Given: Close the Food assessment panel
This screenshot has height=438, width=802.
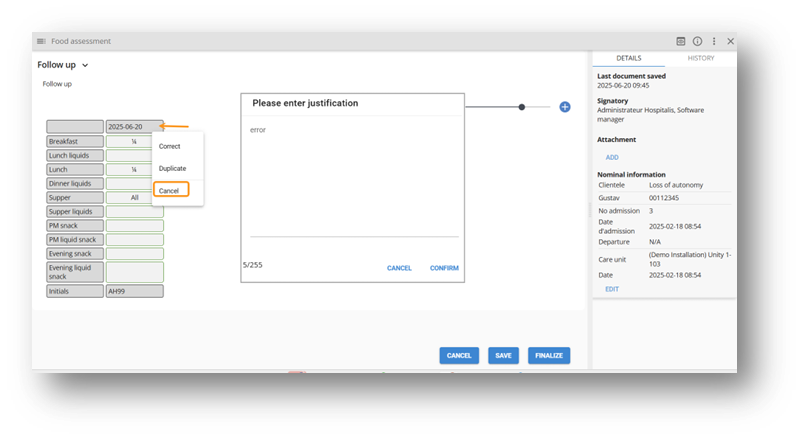Looking at the screenshot, I should click(x=731, y=41).
